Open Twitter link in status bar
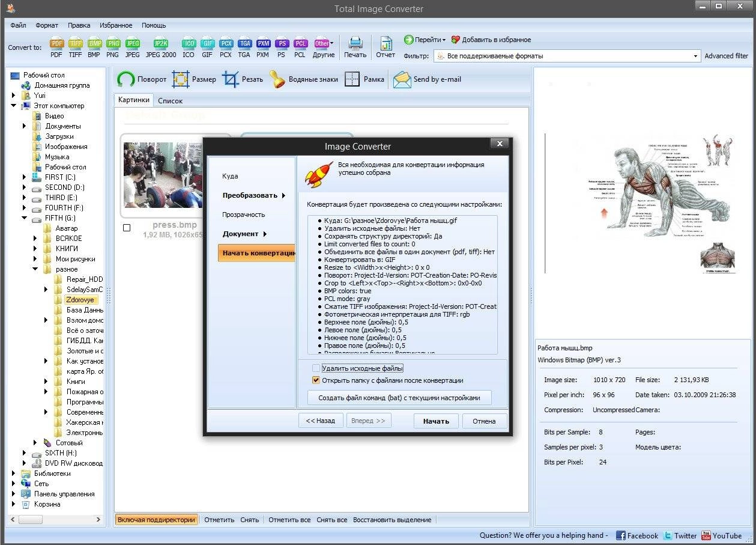This screenshot has height=545, width=756. [x=680, y=535]
